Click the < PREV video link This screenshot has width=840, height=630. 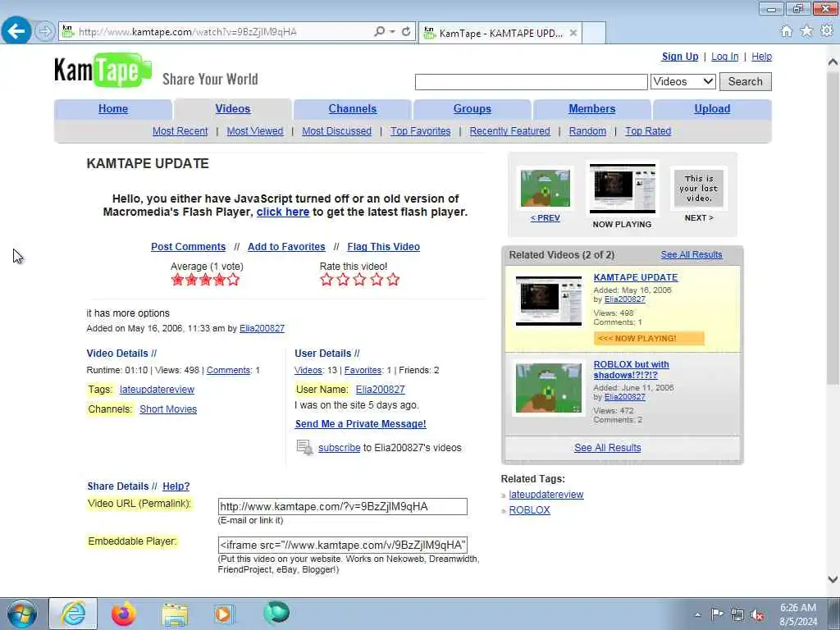tap(546, 218)
